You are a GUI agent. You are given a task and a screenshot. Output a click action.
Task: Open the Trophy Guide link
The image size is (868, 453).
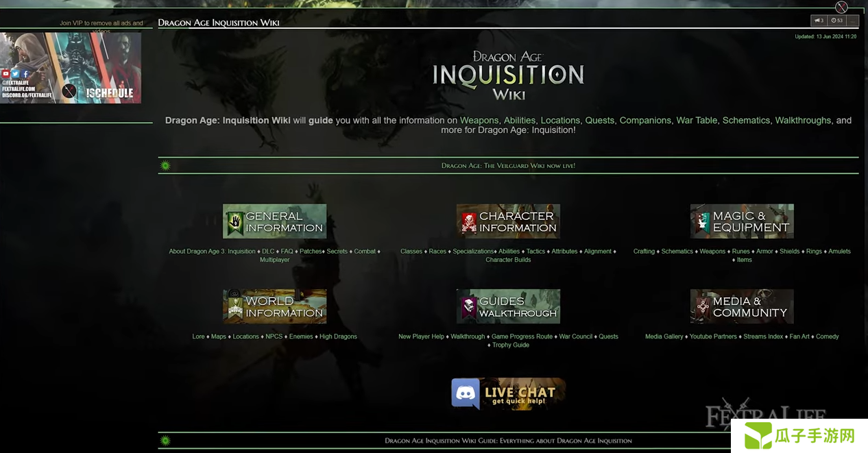[511, 345]
